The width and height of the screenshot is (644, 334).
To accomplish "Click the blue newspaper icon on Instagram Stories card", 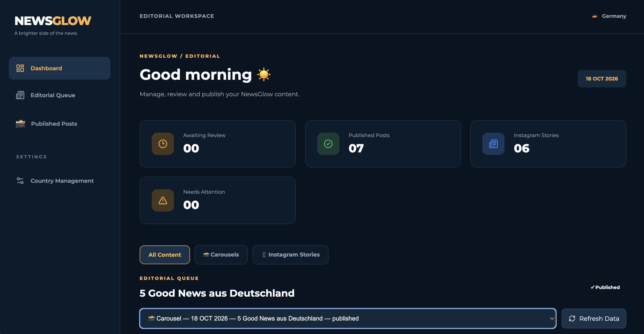I will pyautogui.click(x=493, y=144).
